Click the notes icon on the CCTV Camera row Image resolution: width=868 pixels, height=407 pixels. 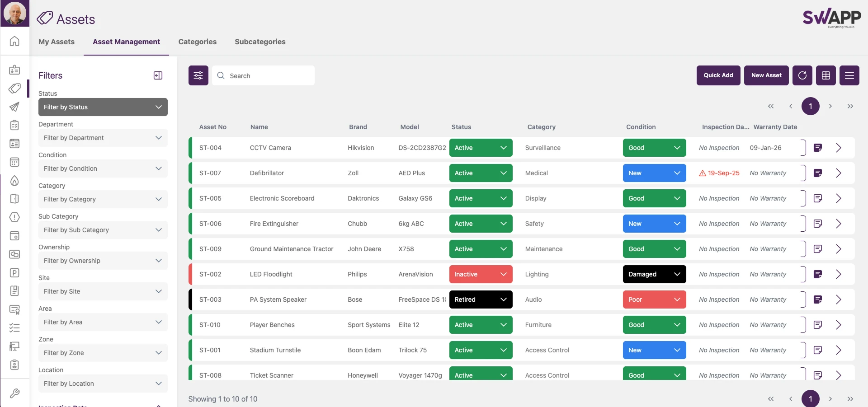tap(818, 147)
